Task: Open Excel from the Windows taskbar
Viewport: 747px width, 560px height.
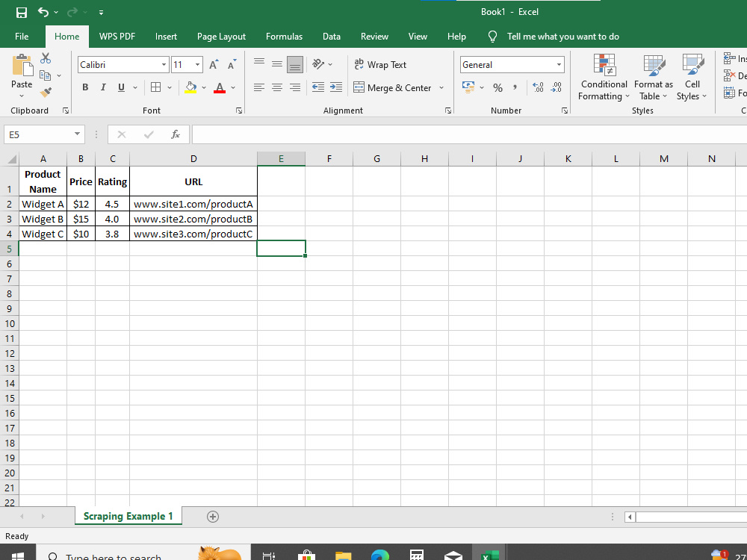Action: [489, 556]
